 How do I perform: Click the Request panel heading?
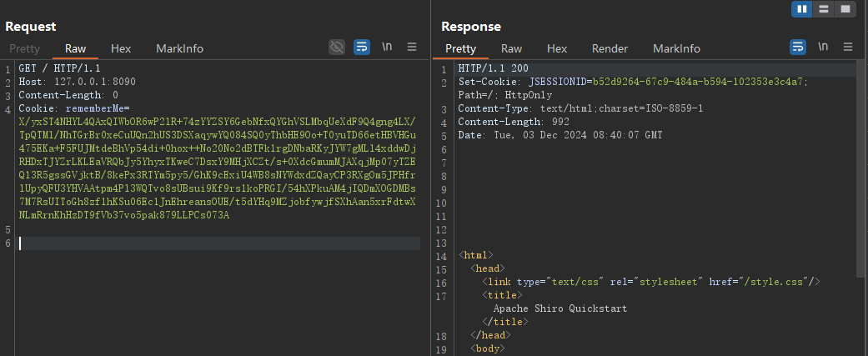(x=31, y=26)
